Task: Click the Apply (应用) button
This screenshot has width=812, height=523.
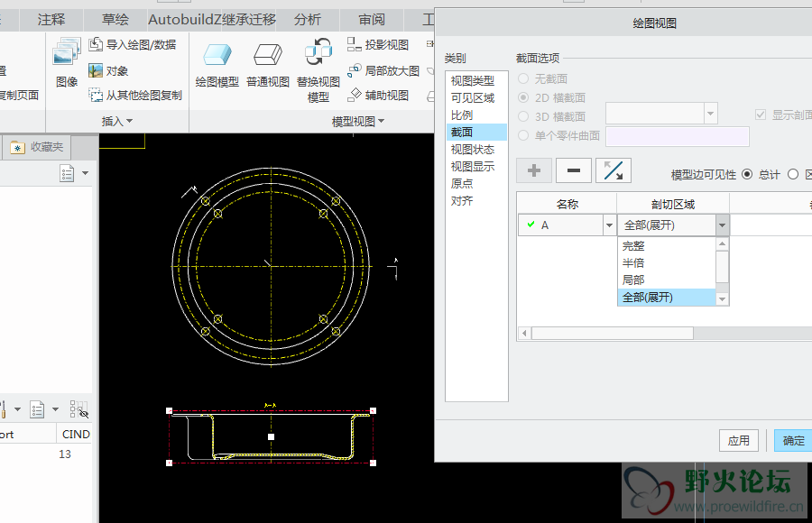Action: coord(738,441)
